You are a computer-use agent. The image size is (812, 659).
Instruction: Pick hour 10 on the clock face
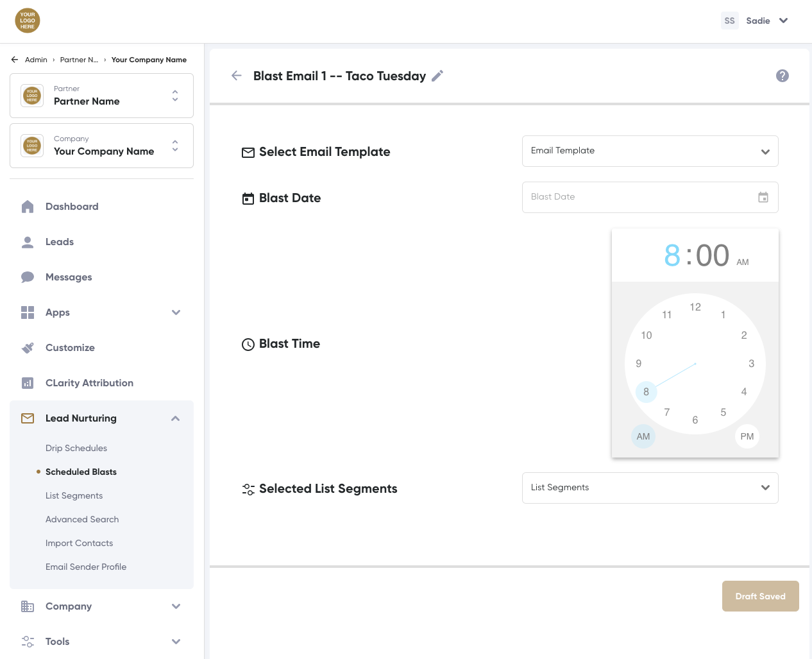pos(647,336)
